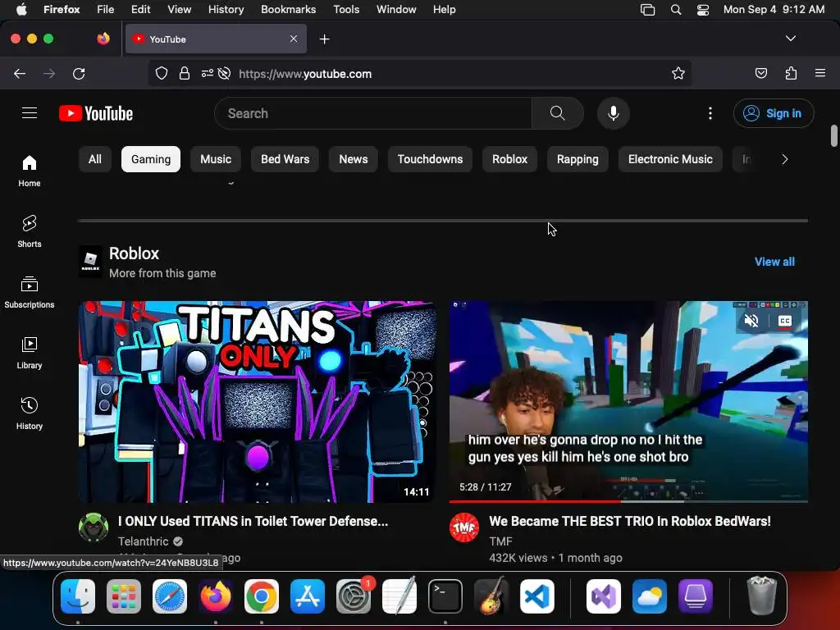
Task: Show site security lock info
Action: coord(185,73)
